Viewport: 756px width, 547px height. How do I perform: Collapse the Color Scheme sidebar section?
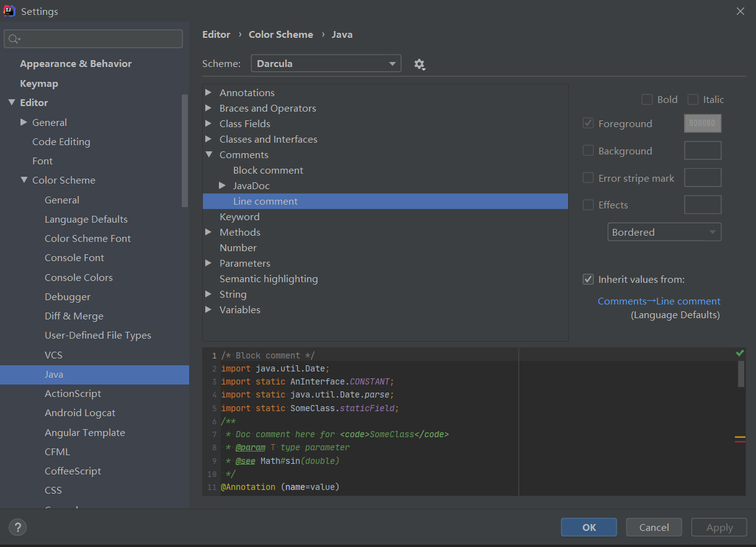coord(24,180)
